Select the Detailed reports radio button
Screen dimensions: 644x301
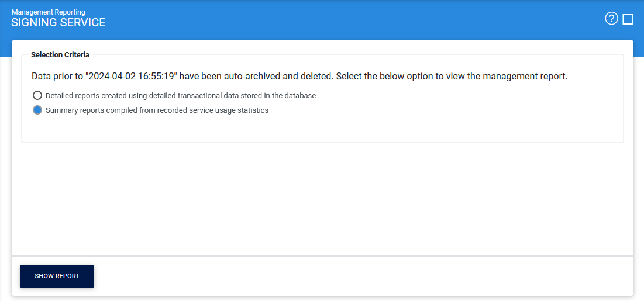point(37,95)
